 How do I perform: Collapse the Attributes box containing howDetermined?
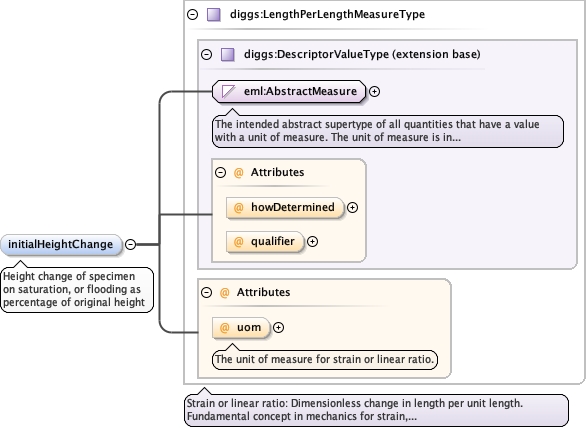220,172
